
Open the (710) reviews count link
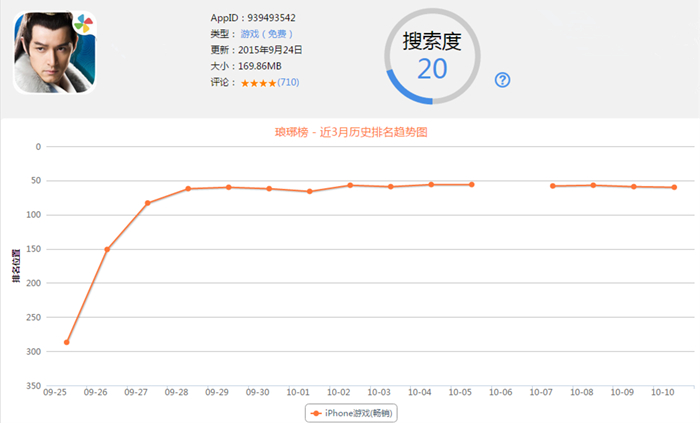288,82
